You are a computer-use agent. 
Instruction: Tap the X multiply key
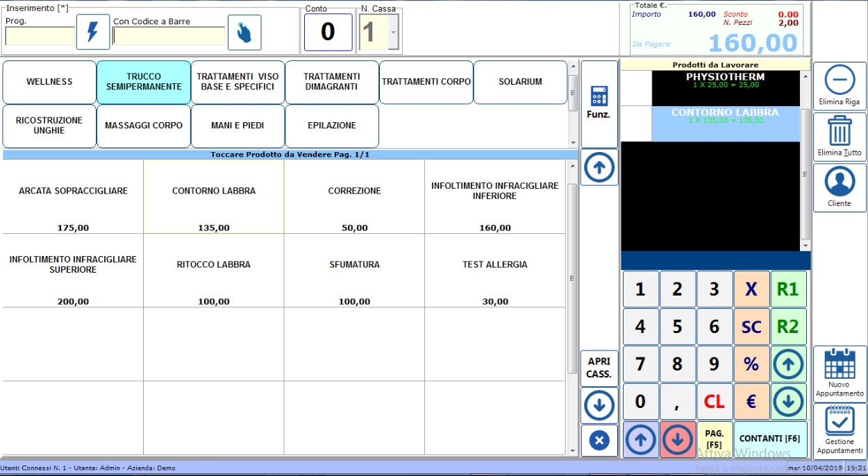pos(751,289)
